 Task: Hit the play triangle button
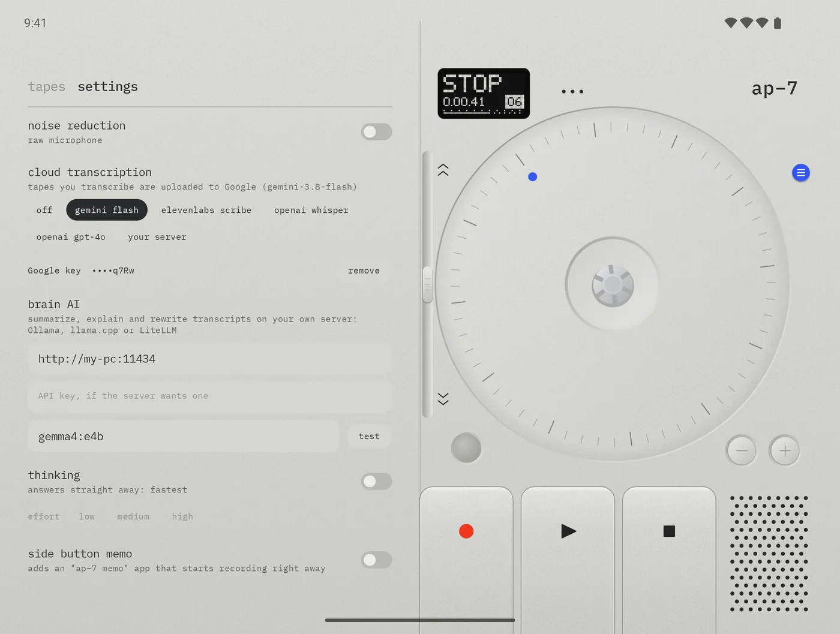568,531
